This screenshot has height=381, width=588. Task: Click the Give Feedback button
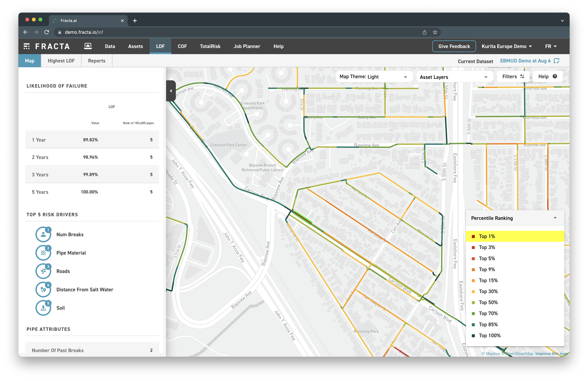(454, 46)
